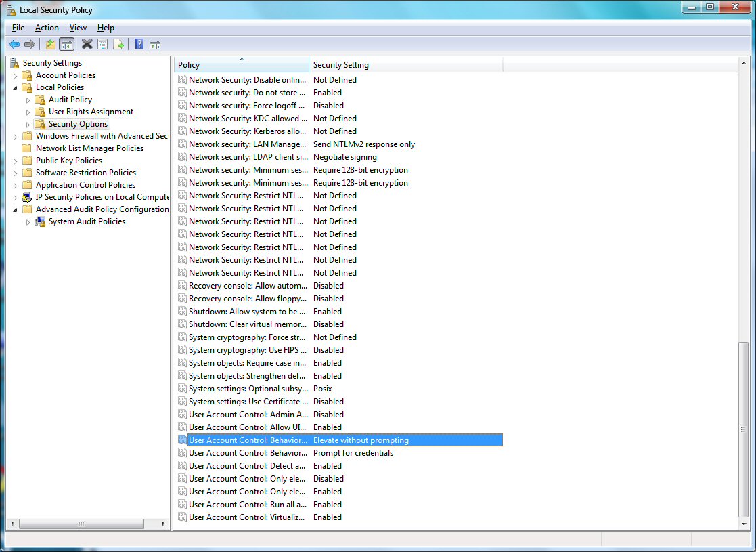Viewport: 756px width, 552px height.
Task: Collapse the Advanced Audit Policy Configuration node
Action: [15, 209]
